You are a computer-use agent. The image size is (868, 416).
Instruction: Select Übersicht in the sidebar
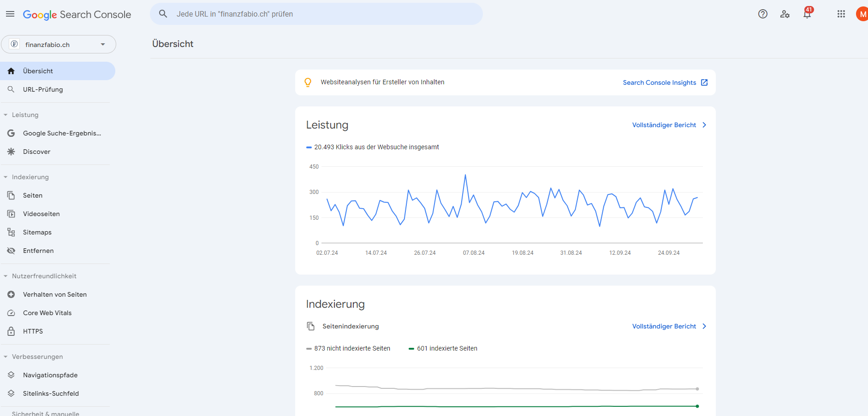pyautogui.click(x=58, y=71)
